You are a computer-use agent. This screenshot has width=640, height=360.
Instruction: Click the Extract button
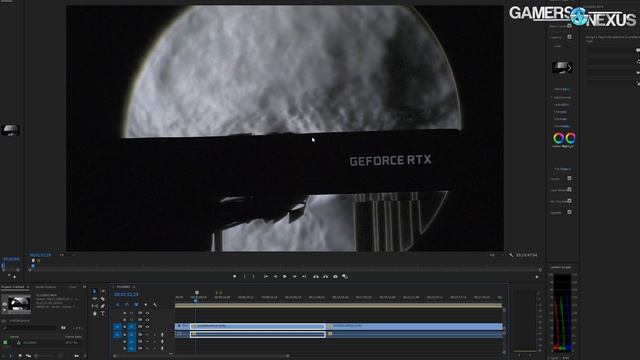pos(325,276)
